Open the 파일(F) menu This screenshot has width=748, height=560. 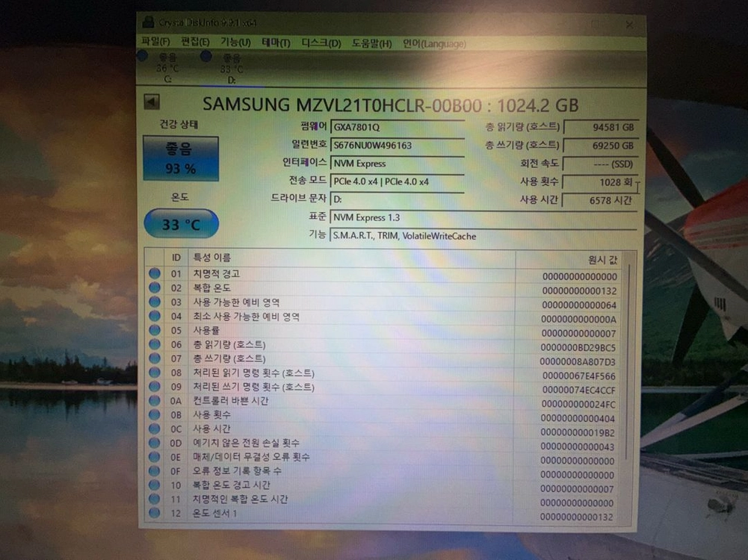(155, 42)
